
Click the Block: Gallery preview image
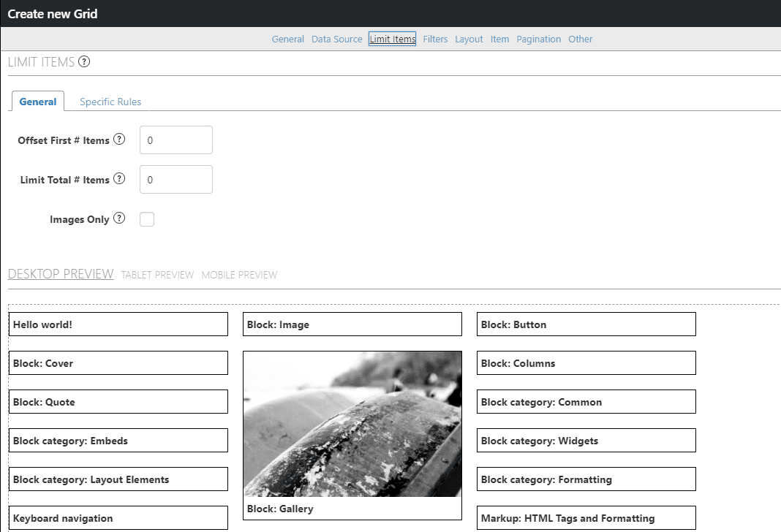pos(352,424)
